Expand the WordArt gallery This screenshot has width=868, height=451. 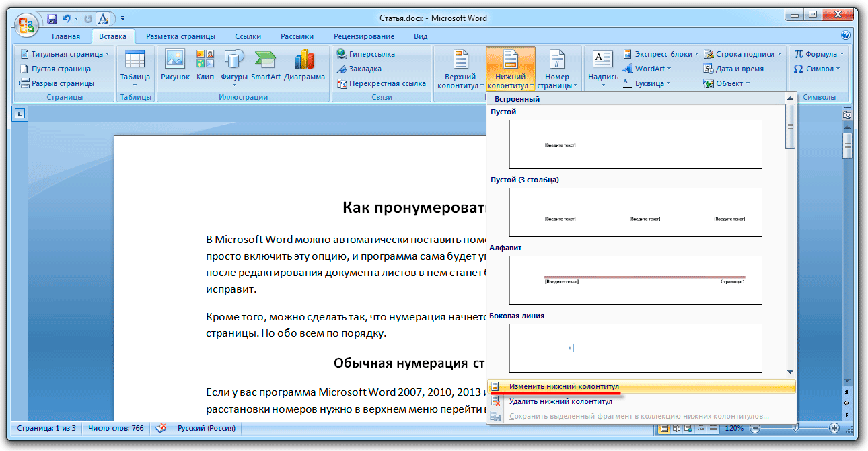[x=647, y=69]
